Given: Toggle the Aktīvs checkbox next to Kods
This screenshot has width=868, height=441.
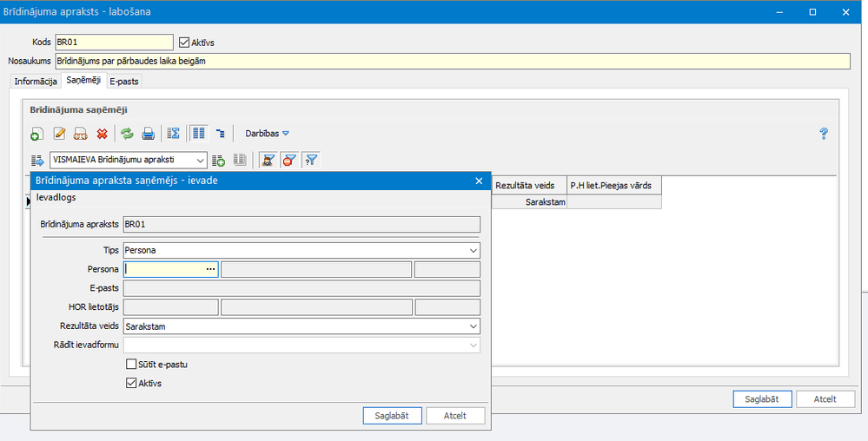Looking at the screenshot, I should [184, 42].
